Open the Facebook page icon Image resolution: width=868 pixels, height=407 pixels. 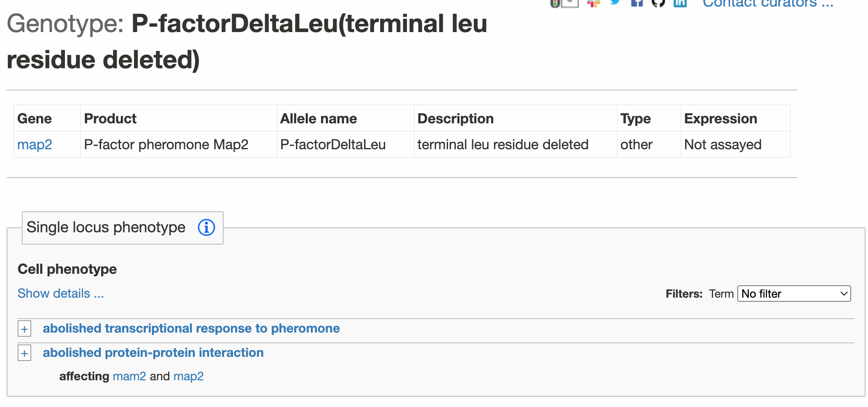(637, 3)
